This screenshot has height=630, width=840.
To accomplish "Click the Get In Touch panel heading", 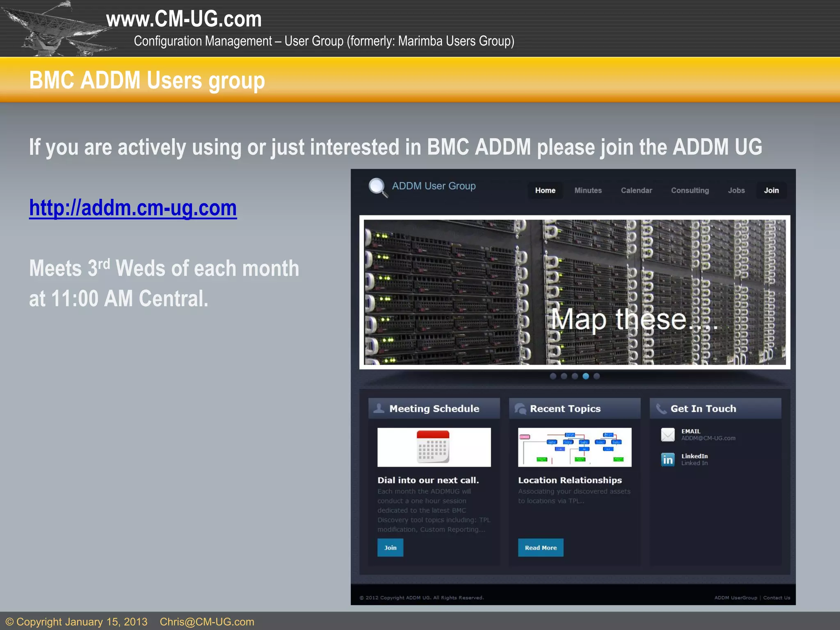I will coord(703,409).
